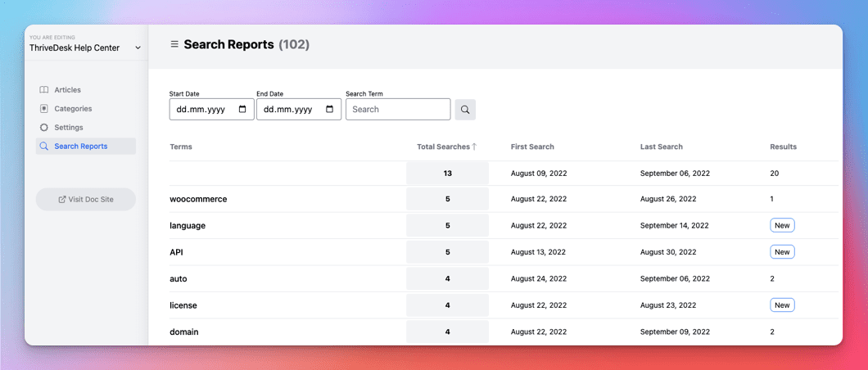868x370 pixels.
Task: Focus the Search Term input field
Action: 398,110
